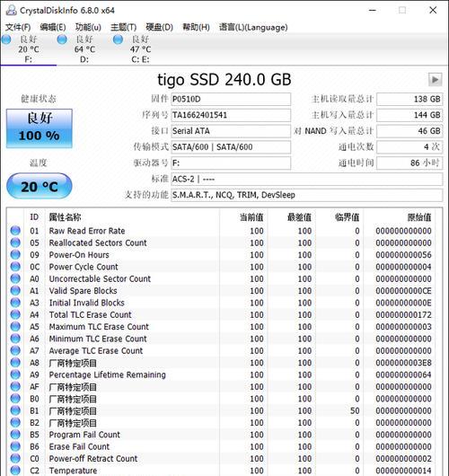Click the status icon of Uncorrectable Sector Count

(x=15, y=278)
